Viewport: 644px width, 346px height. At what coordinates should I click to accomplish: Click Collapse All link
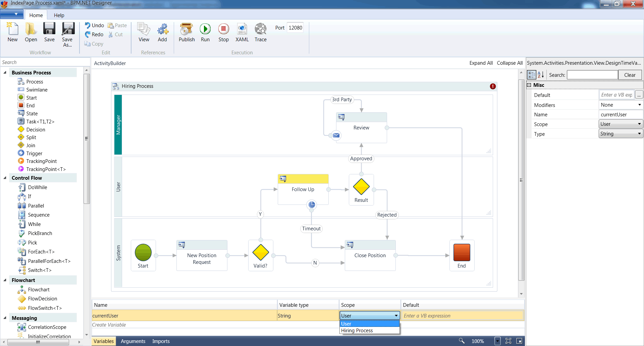509,63
